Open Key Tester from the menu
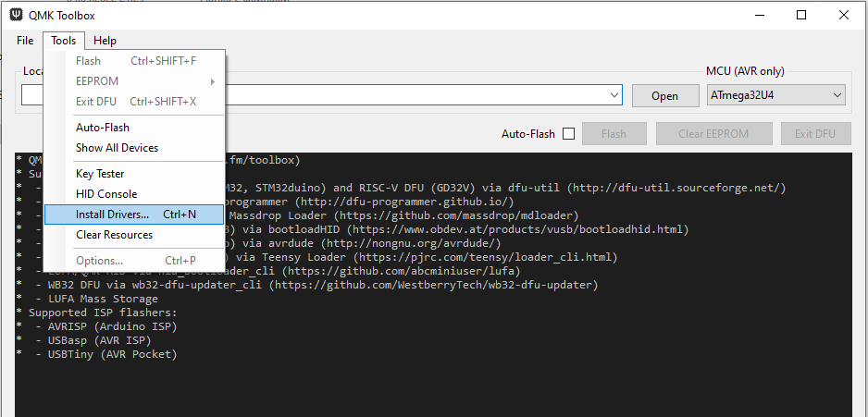 (100, 174)
